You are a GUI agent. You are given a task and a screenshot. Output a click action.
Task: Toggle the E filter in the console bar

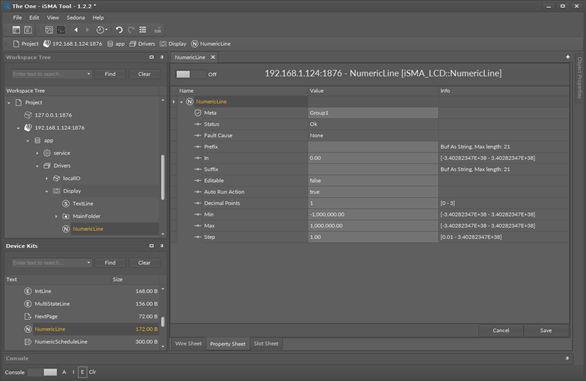(x=82, y=372)
